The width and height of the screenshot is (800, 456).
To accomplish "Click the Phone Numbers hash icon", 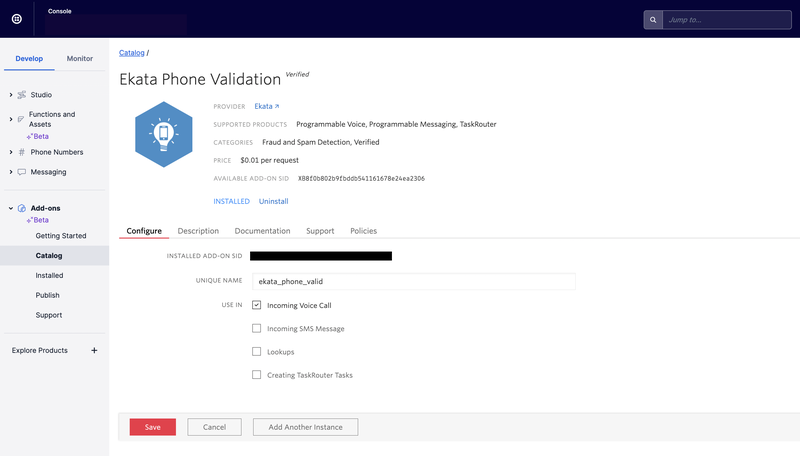I will pyautogui.click(x=21, y=152).
